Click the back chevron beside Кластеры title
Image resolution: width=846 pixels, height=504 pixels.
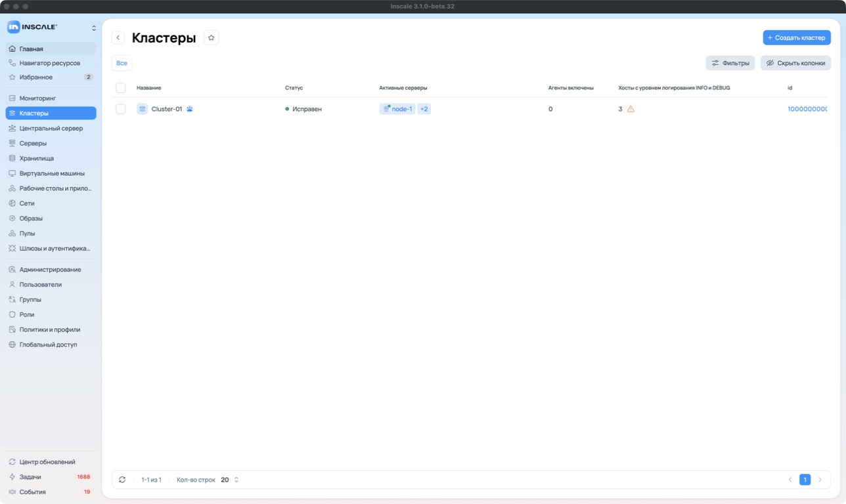[x=118, y=38]
